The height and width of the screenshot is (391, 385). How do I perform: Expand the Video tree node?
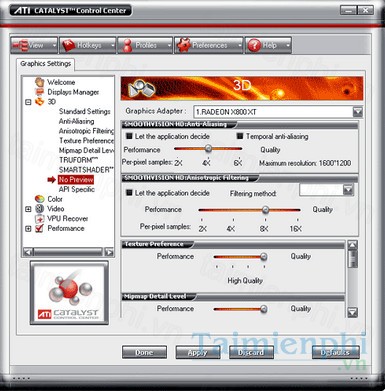(28, 209)
